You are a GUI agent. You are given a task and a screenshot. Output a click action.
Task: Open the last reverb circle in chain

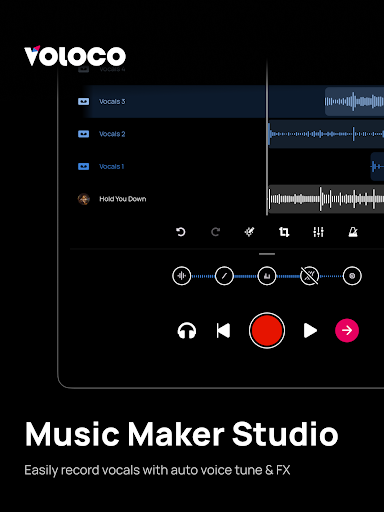coord(352,276)
